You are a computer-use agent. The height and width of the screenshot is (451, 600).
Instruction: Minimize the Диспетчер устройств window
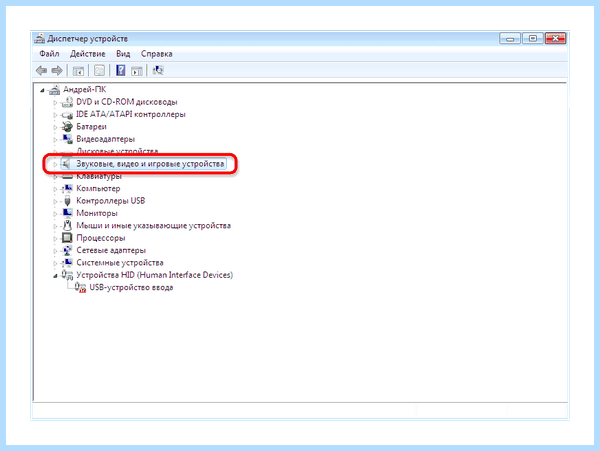(510, 38)
